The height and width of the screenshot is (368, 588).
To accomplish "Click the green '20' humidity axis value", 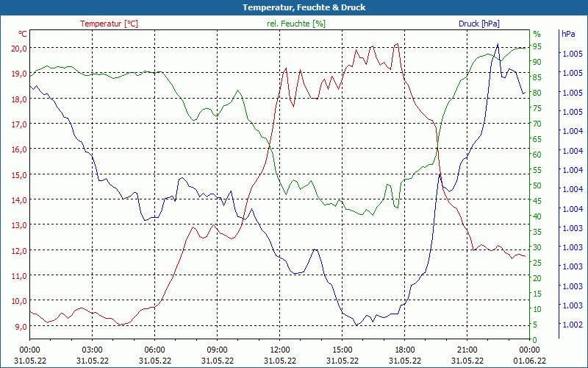I will pos(537,278).
